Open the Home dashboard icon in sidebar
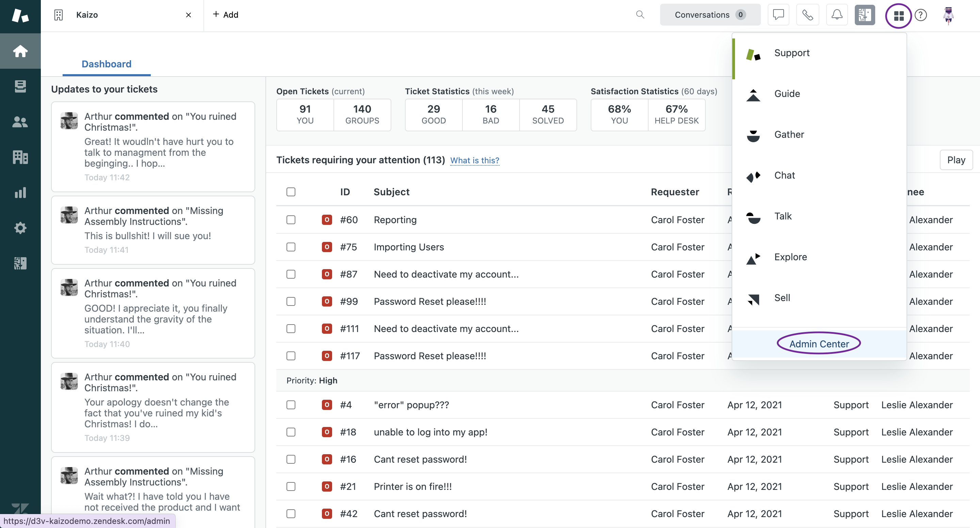This screenshot has height=528, width=980. pos(20,51)
